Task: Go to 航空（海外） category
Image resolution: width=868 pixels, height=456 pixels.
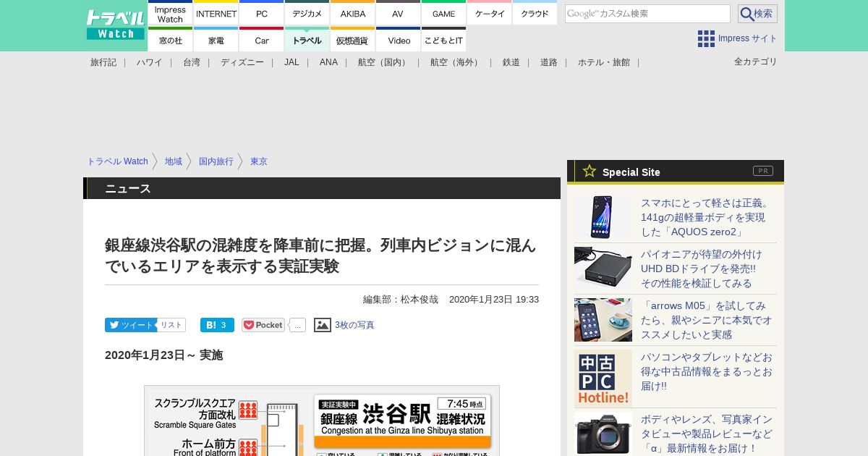Action: point(456,62)
